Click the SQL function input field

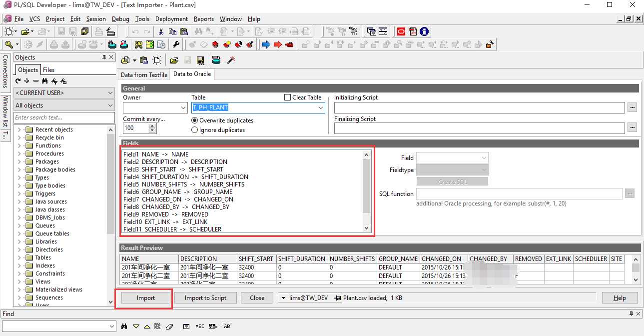tap(519, 193)
